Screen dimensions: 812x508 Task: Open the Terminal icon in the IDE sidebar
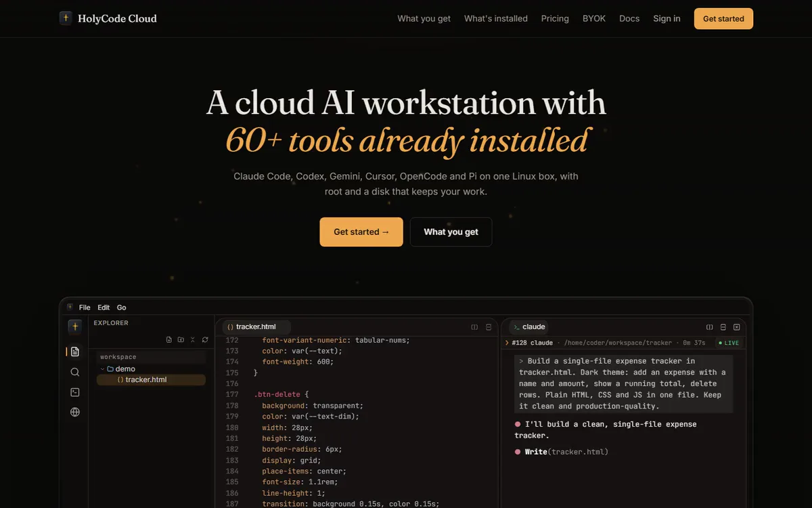tap(75, 392)
